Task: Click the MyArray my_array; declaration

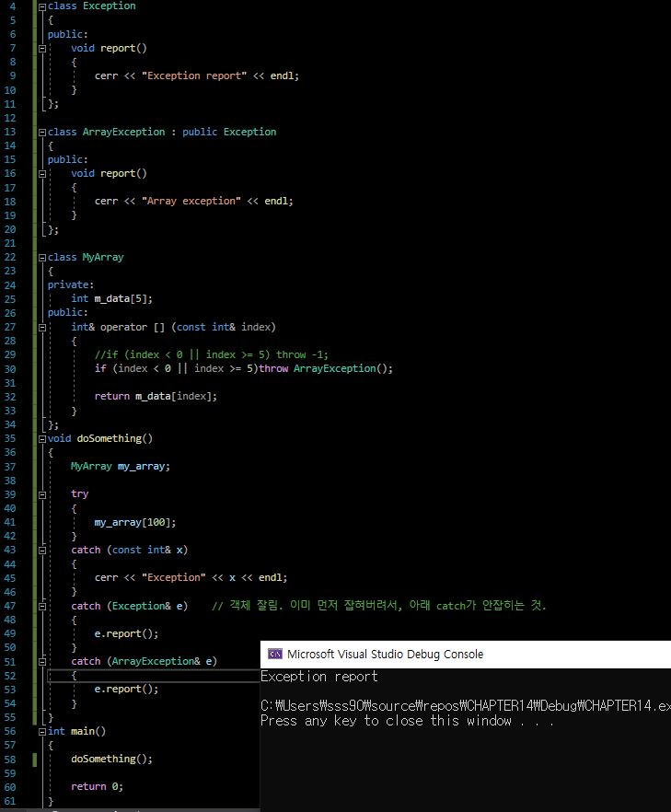Action: (x=121, y=466)
